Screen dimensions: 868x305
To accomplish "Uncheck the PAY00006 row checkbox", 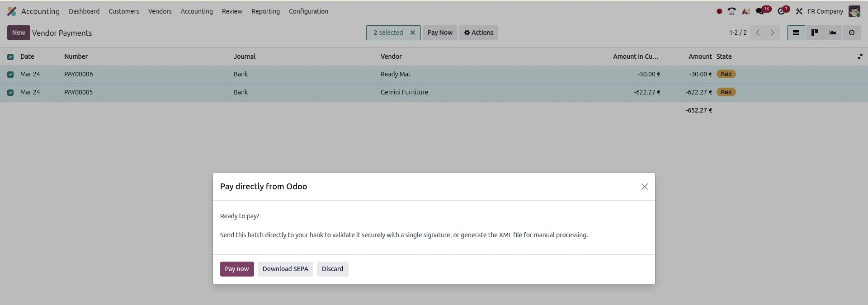I will [10, 75].
